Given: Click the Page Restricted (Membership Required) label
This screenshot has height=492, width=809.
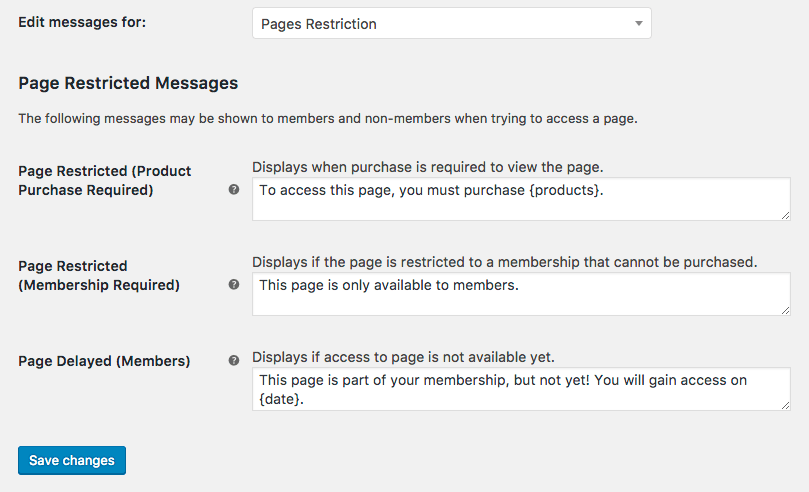Looking at the screenshot, I should [98, 275].
